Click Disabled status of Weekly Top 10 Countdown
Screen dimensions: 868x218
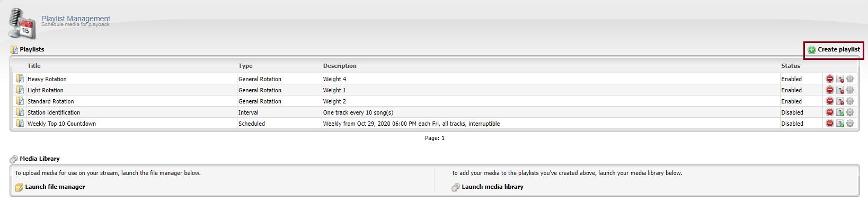tap(792, 124)
